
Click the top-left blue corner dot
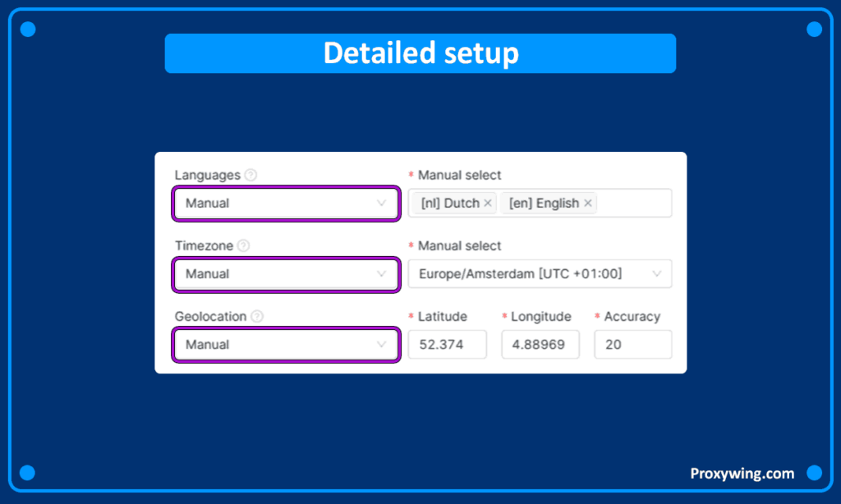point(27,30)
